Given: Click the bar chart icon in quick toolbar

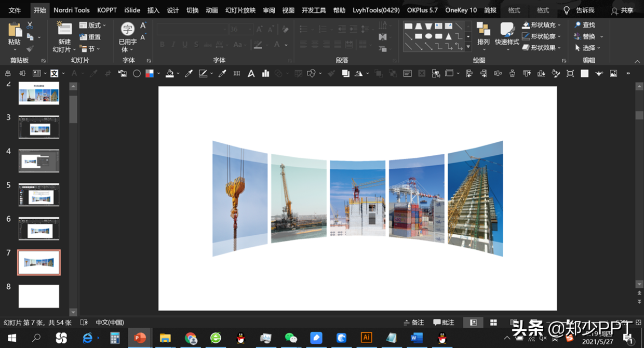Looking at the screenshot, I should (265, 74).
